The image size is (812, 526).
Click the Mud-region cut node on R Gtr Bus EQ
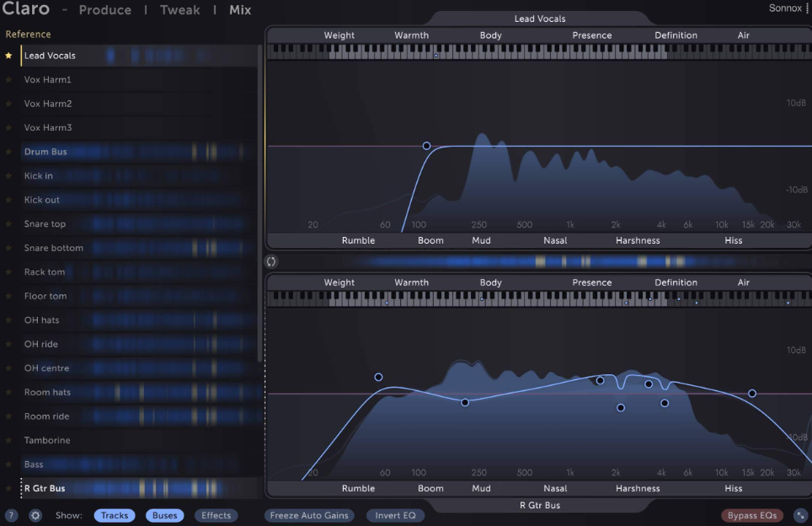465,403
